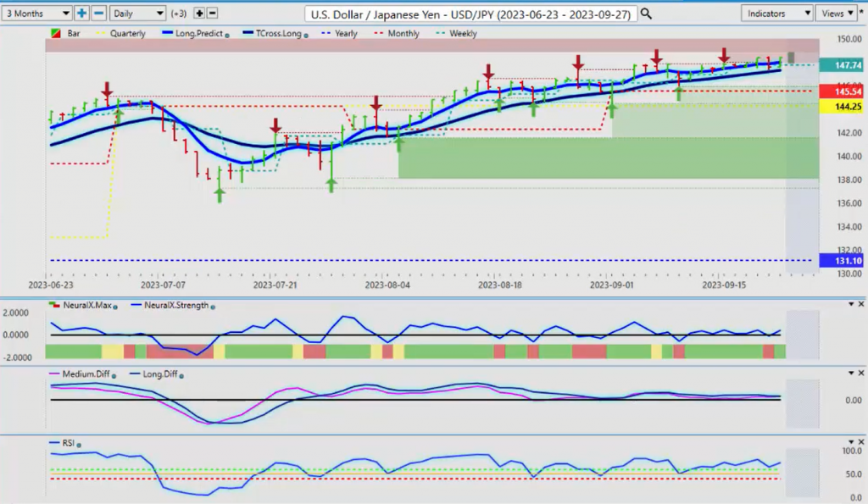Click the Yearly legend entry
Screen dimensions: 868x504
[x=339, y=34]
